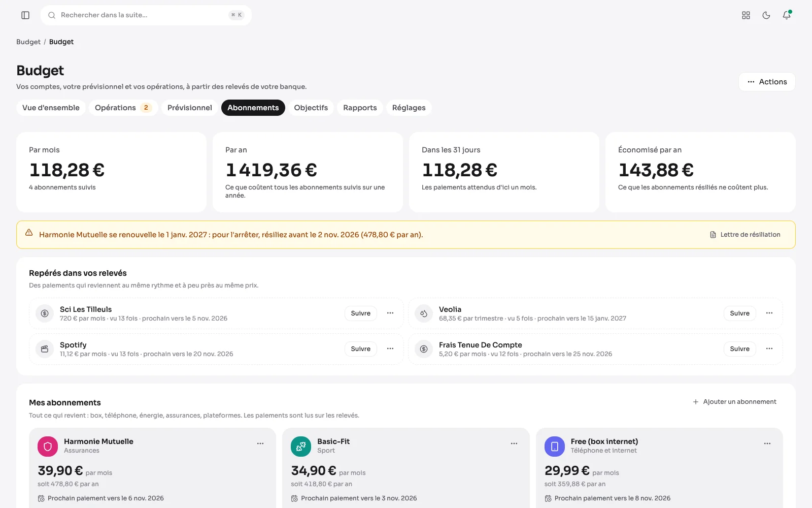Follow the Spotify payment
This screenshot has width=812, height=508.
(361, 349)
